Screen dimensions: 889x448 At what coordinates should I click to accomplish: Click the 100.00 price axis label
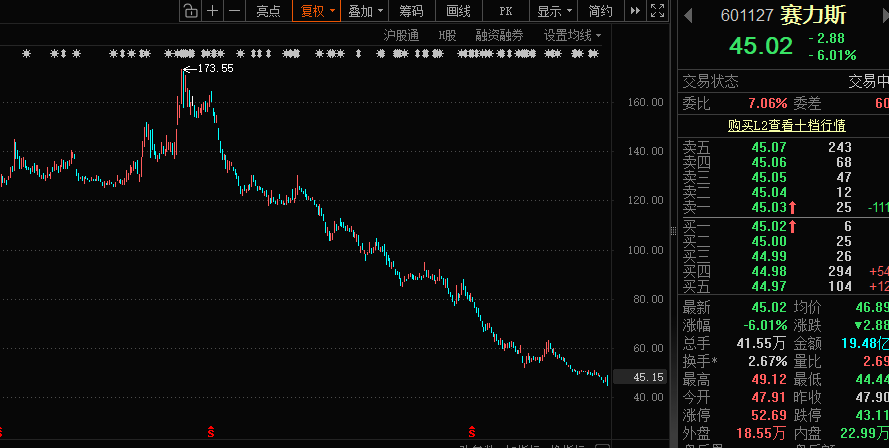pos(645,250)
